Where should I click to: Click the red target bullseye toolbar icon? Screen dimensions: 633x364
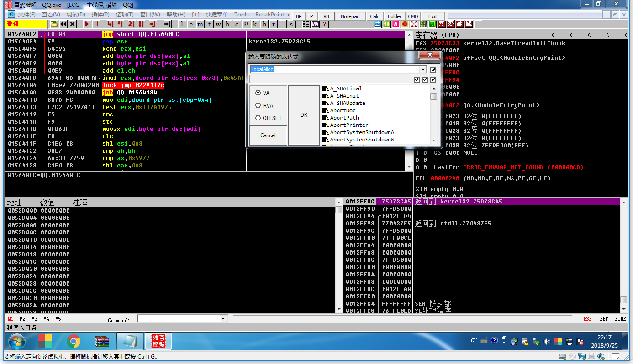pos(414,24)
